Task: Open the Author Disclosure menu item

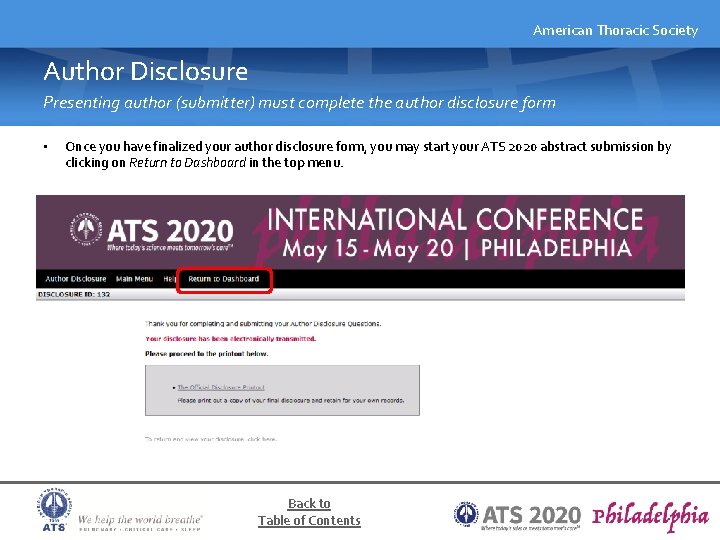Action: coord(76,279)
